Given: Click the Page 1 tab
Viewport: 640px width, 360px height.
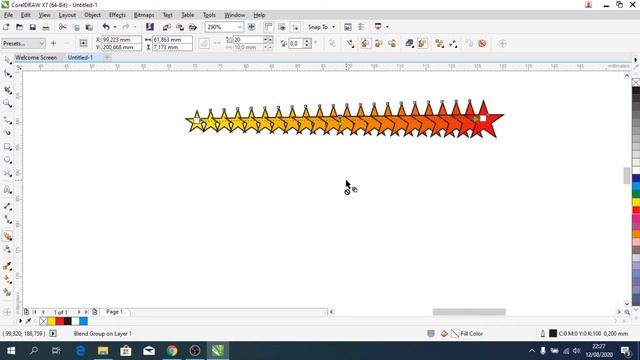Looking at the screenshot, I should pos(114,312).
